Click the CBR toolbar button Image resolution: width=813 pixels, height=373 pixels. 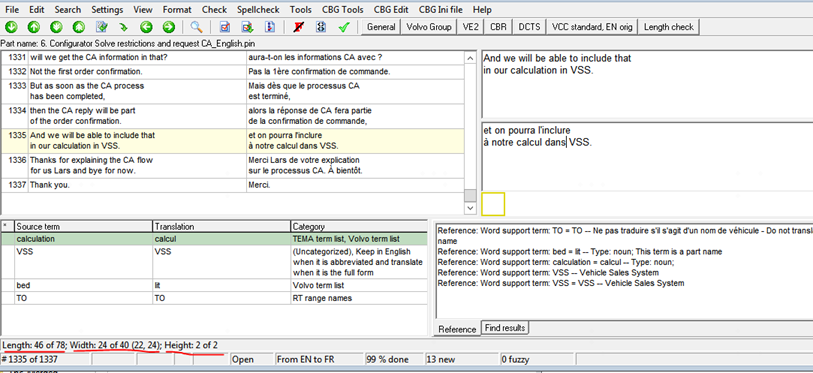click(498, 27)
